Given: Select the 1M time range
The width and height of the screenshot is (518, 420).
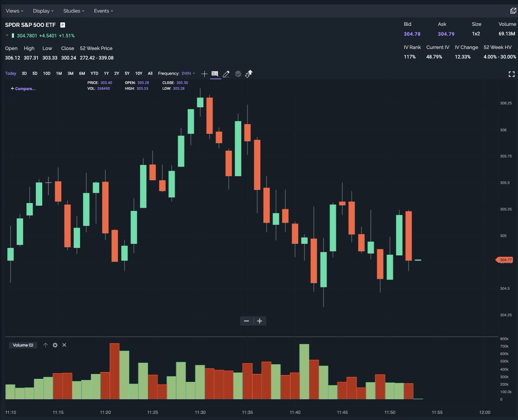Looking at the screenshot, I should tap(59, 74).
